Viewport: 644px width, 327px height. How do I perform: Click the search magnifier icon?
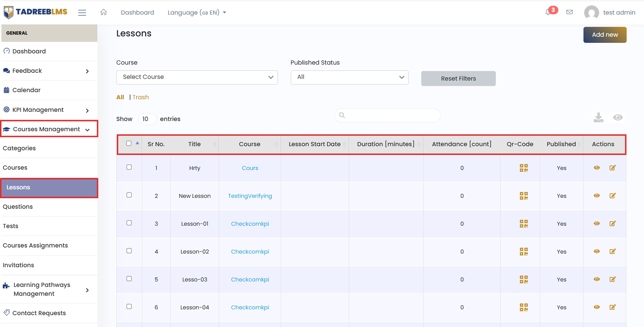pyautogui.click(x=342, y=115)
